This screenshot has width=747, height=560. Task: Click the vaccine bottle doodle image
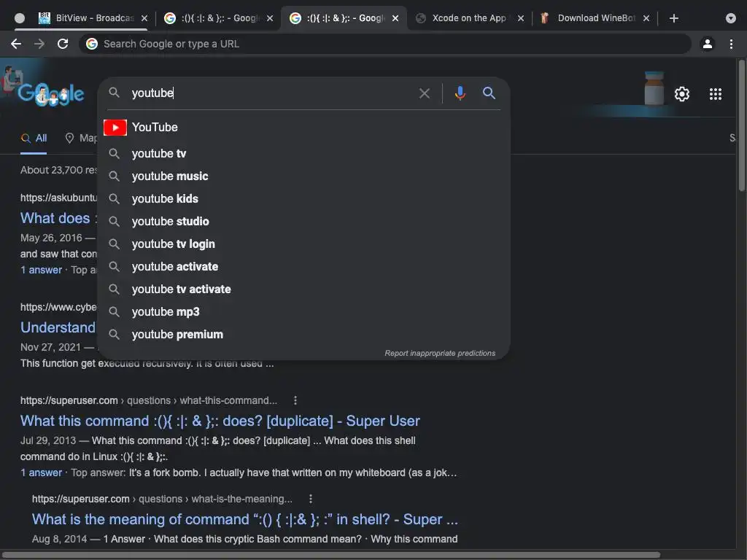[654, 88]
